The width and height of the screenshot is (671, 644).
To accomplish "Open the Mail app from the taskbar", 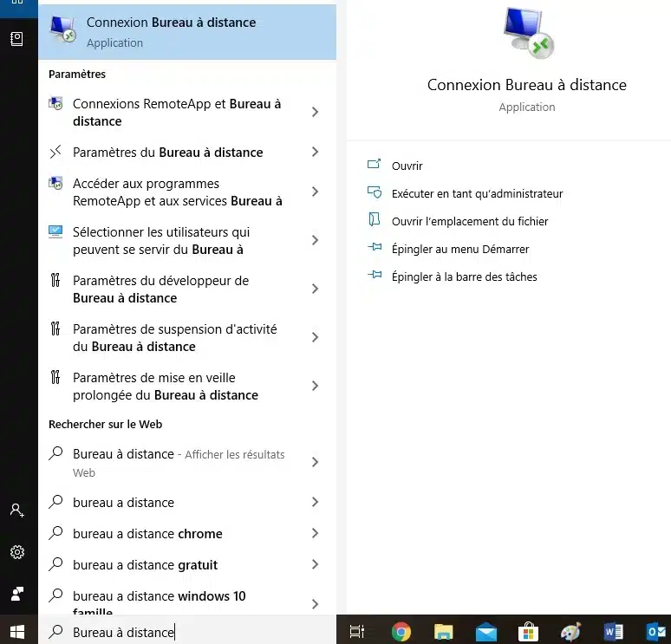I will [x=486, y=633].
